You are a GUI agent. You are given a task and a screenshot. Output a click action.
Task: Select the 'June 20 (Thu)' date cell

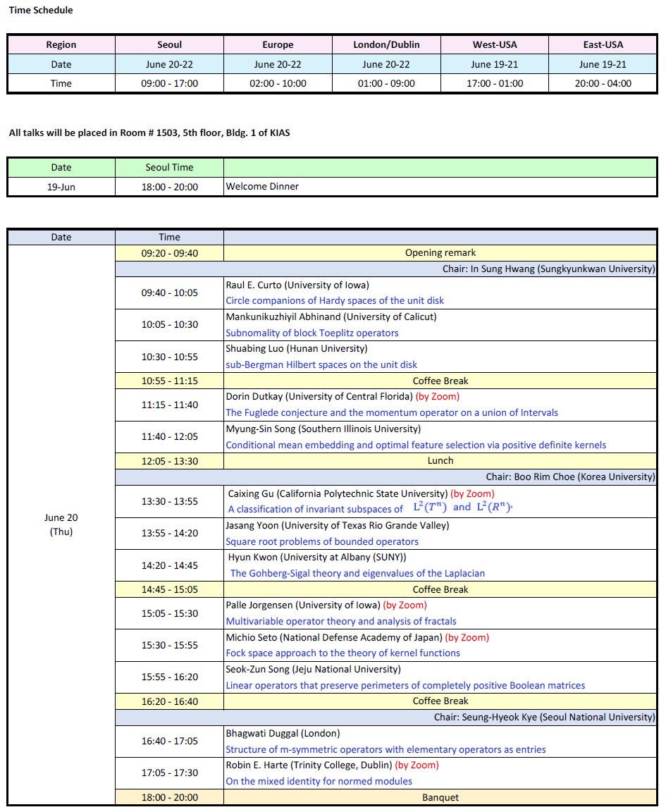tap(61, 525)
